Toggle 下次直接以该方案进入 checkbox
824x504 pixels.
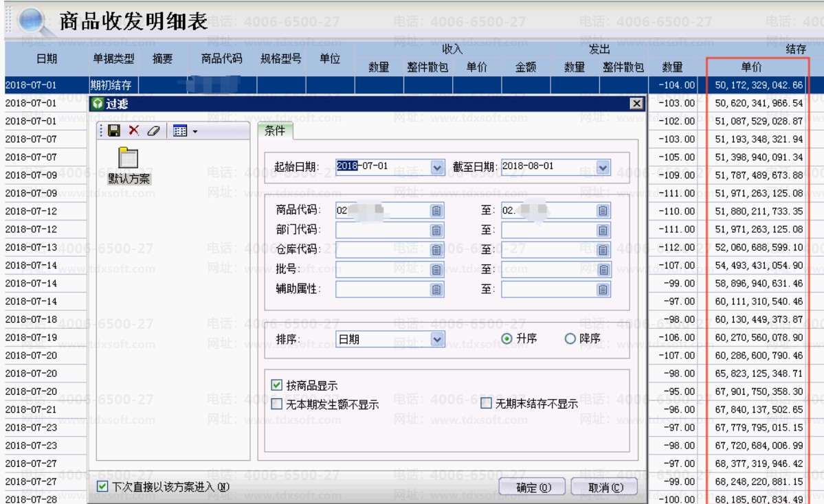[x=102, y=486]
